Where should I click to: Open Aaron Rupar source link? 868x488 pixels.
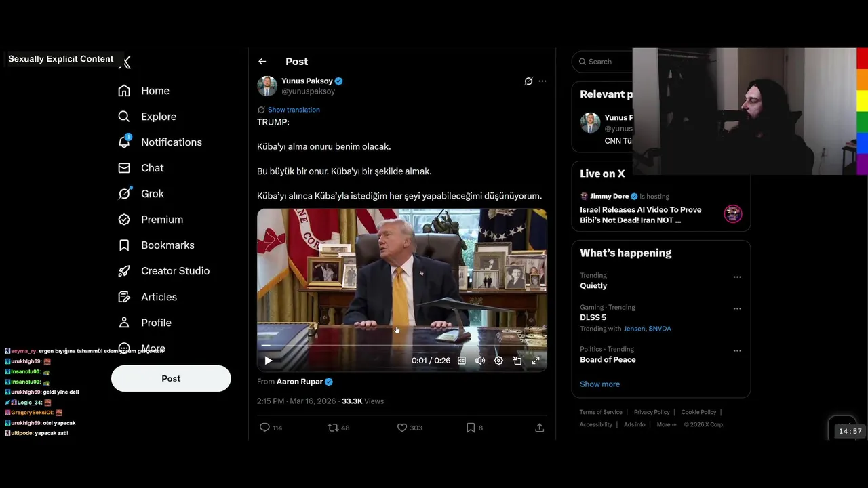(x=300, y=382)
